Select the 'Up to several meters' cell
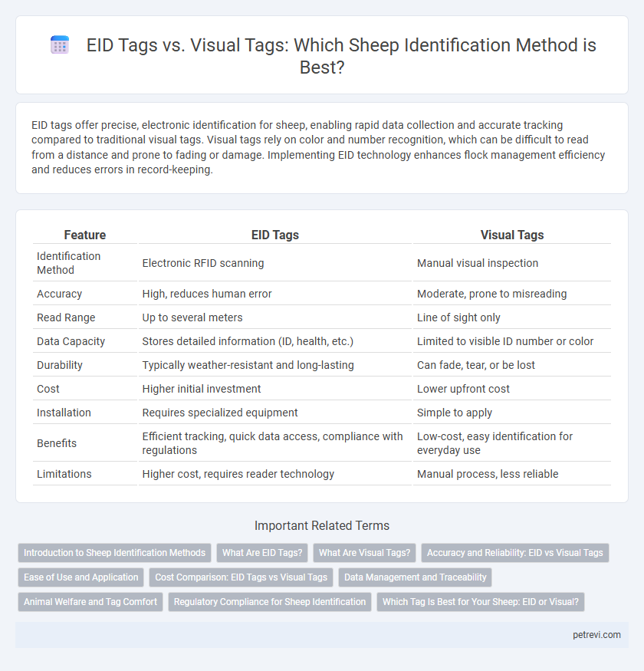The width and height of the screenshot is (644, 671). pos(274,317)
